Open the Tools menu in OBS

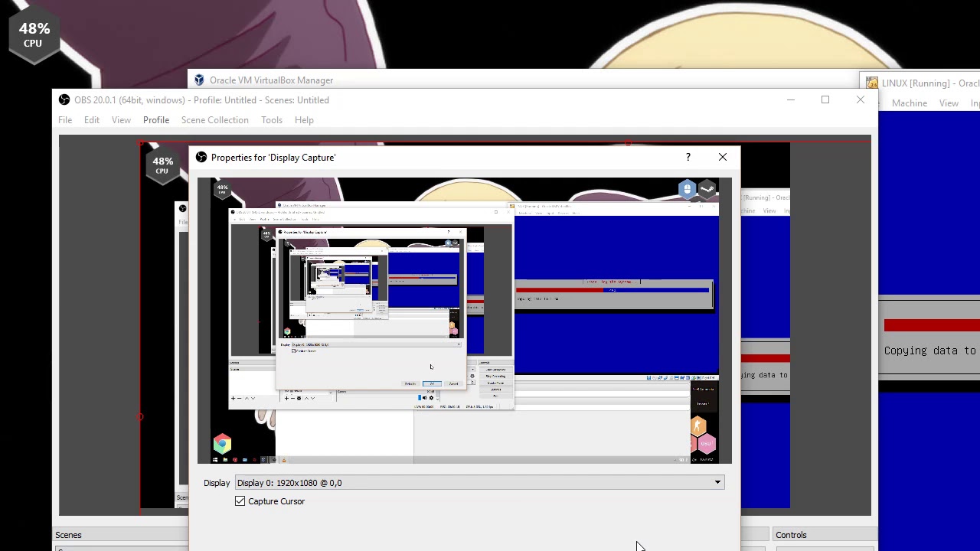[x=272, y=120]
